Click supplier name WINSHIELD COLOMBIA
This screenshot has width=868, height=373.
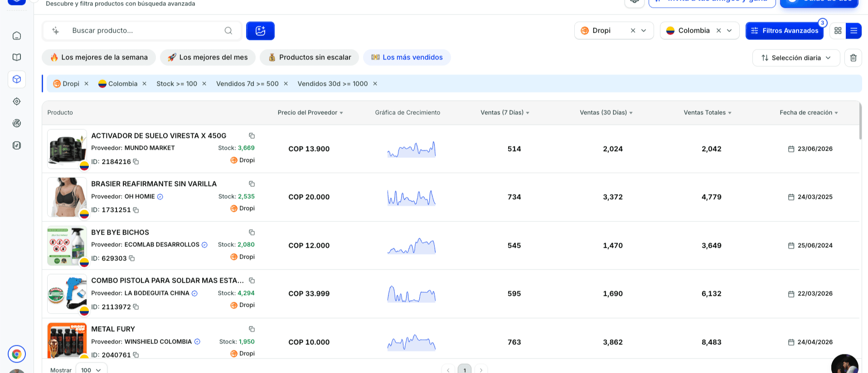click(x=158, y=342)
